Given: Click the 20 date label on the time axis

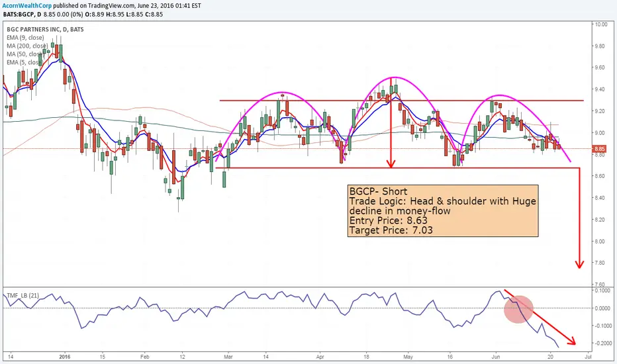Looking at the screenshot, I should tap(551, 357).
